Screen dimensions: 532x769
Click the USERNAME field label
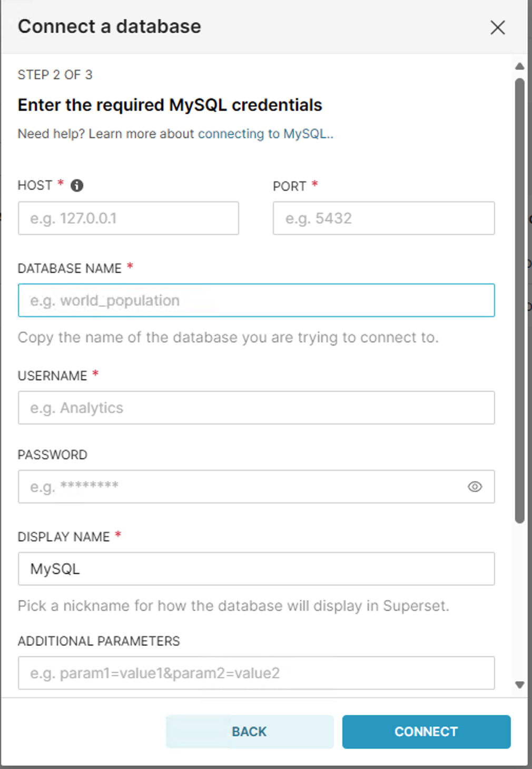tap(53, 376)
